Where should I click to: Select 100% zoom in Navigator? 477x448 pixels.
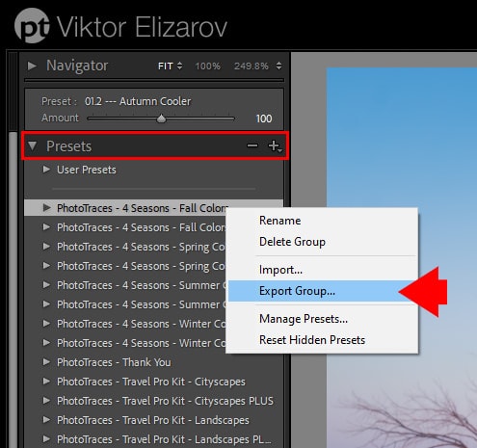[x=207, y=66]
